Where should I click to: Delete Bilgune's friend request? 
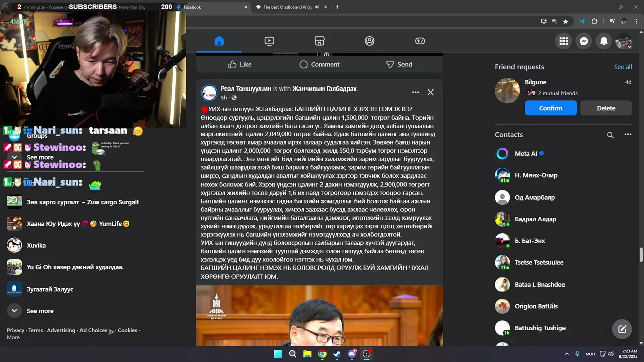(606, 108)
